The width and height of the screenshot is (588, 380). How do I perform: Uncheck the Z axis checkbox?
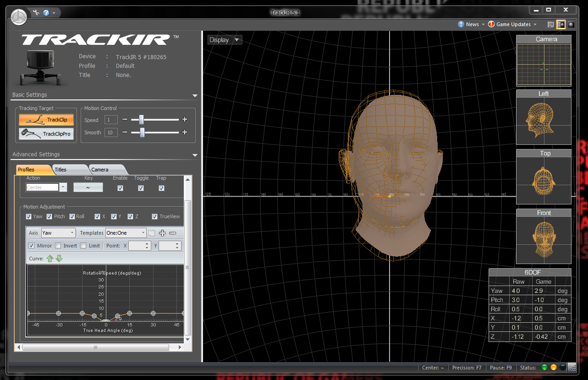(130, 216)
